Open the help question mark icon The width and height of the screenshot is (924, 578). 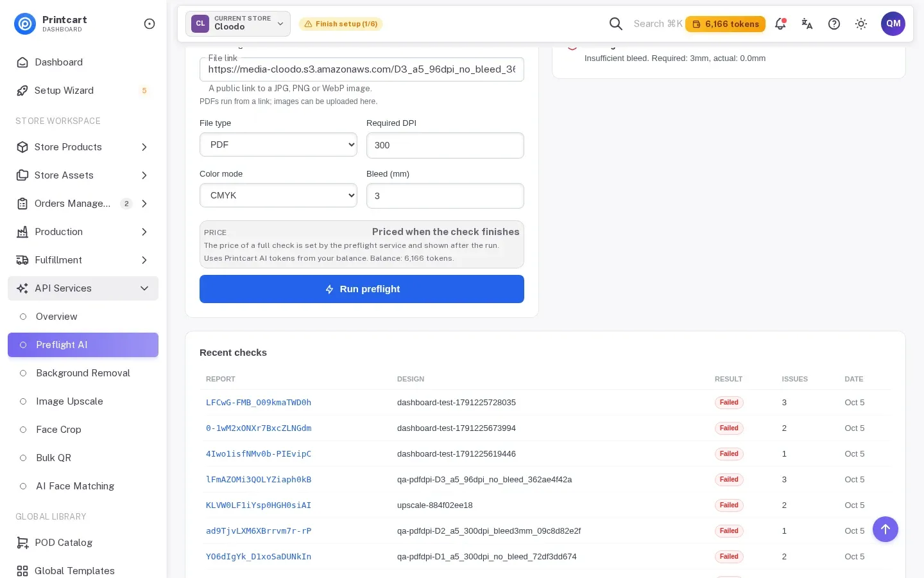pyautogui.click(x=834, y=24)
